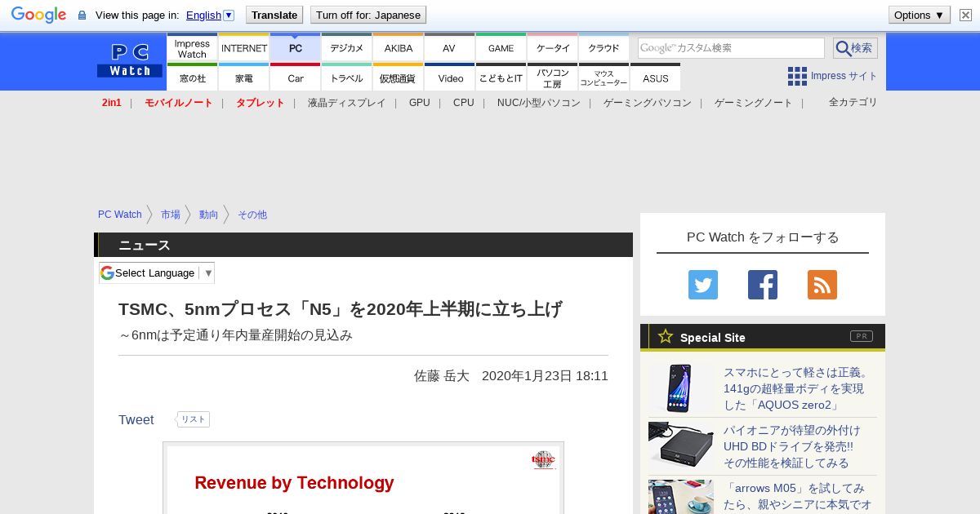Viewport: 980px width, 514px height.
Task: Click the 検索 search button
Action: (x=855, y=47)
